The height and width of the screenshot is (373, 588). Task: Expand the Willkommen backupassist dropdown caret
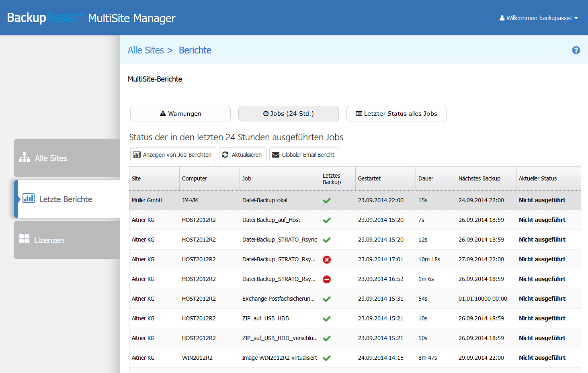(x=576, y=18)
